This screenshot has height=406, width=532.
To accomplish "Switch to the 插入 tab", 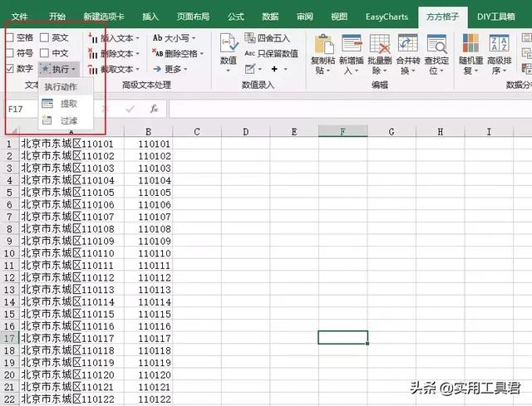I will click(x=150, y=17).
